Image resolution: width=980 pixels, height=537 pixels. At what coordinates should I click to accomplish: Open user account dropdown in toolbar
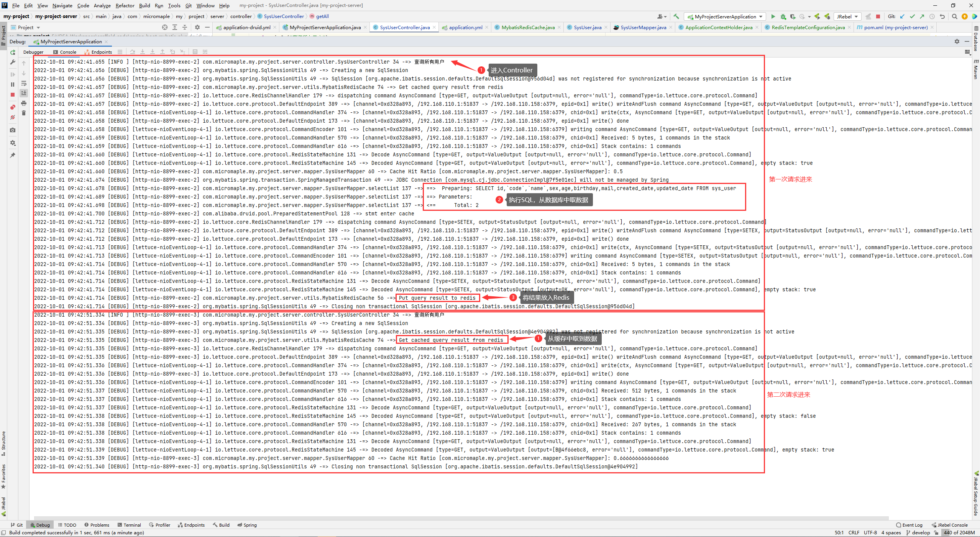click(662, 16)
